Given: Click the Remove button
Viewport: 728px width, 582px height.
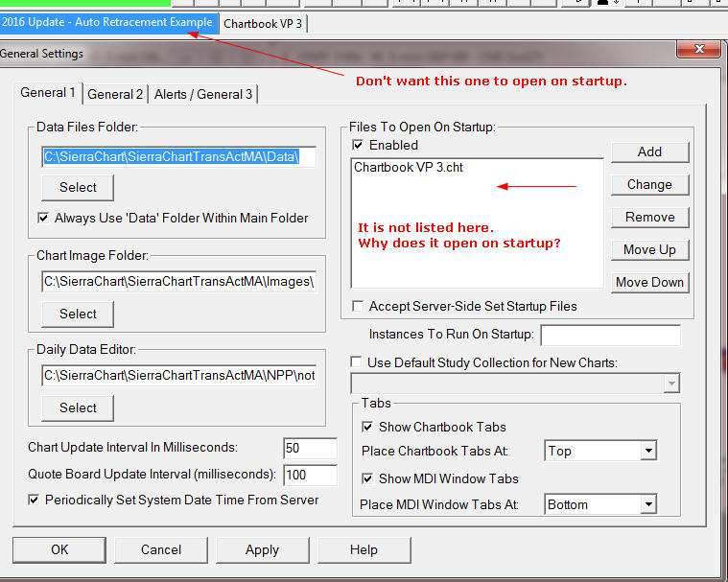Looking at the screenshot, I should [649, 218].
